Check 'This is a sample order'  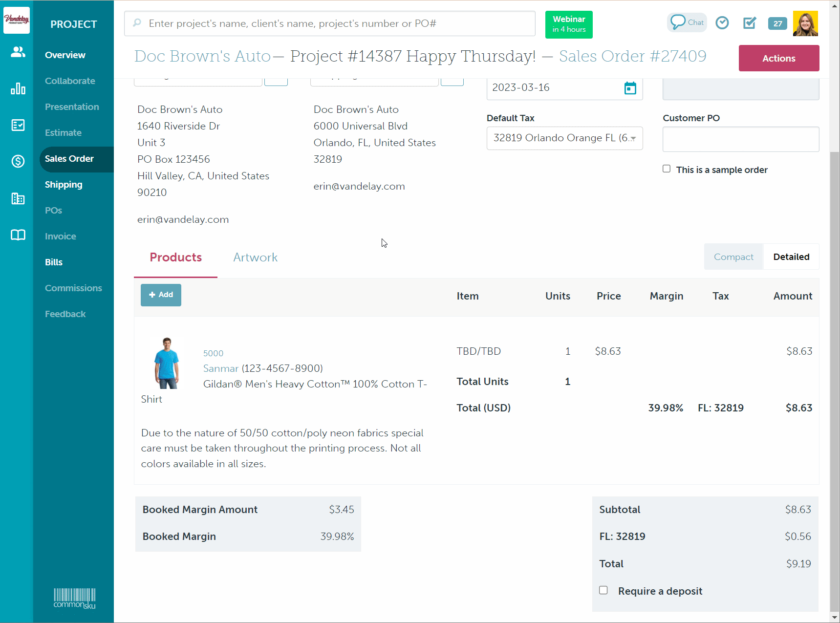(x=667, y=169)
